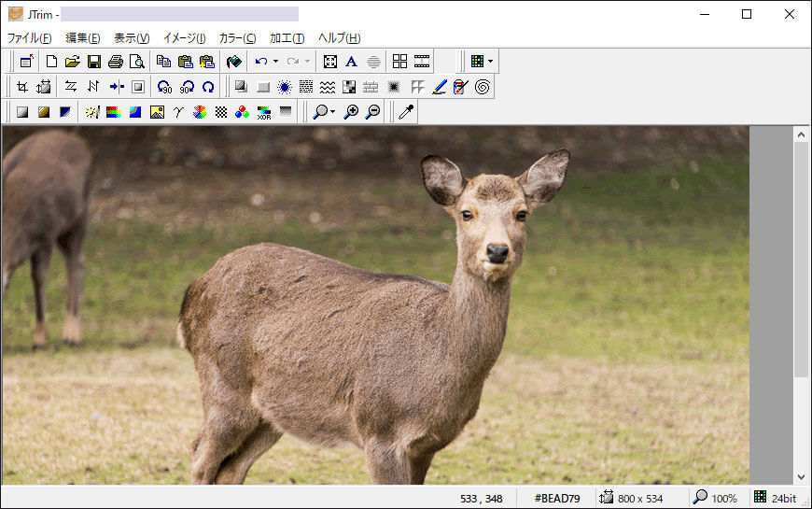Expand the color grid dropdown arrow
Viewport: 812px width, 509px height.
pyautogui.click(x=491, y=62)
